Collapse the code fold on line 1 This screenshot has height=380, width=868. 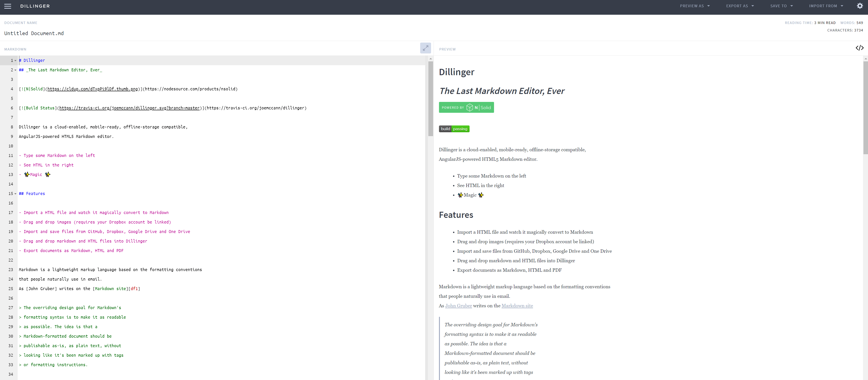tap(15, 60)
